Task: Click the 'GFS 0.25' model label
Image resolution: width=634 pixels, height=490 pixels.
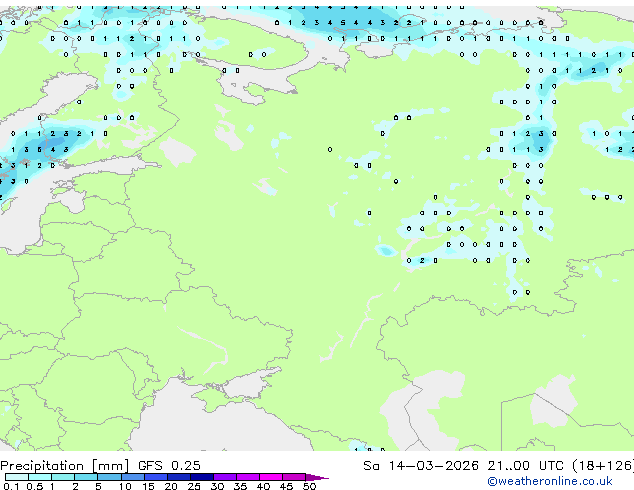Action: (x=169, y=466)
